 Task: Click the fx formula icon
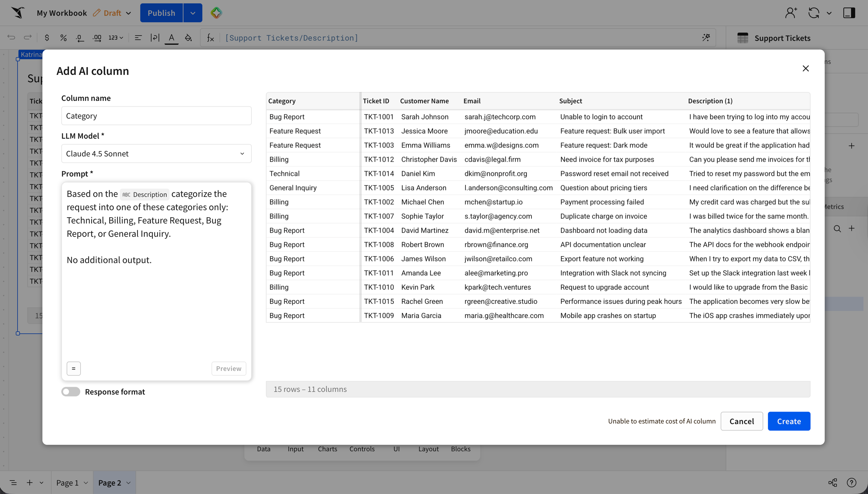coord(210,38)
